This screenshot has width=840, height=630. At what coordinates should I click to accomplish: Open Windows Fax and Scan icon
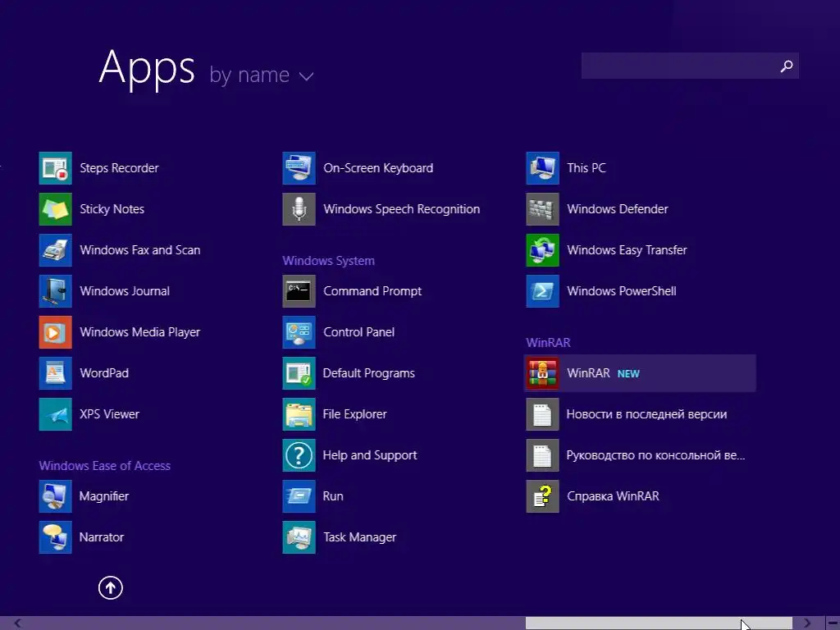[x=55, y=250]
